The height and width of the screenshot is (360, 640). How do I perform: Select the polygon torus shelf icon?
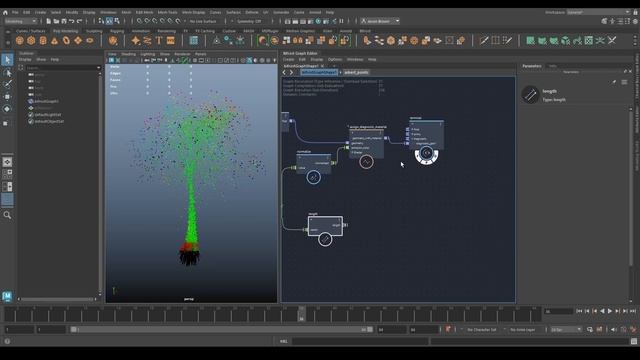[x=66, y=40]
